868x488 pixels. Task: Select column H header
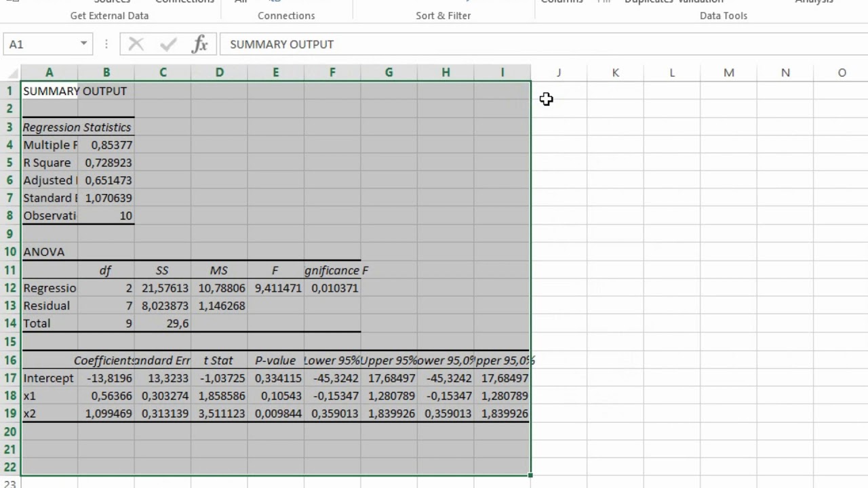(x=446, y=73)
